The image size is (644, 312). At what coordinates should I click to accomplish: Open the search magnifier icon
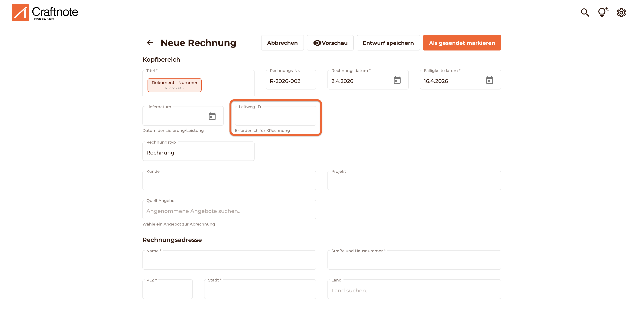pos(585,12)
